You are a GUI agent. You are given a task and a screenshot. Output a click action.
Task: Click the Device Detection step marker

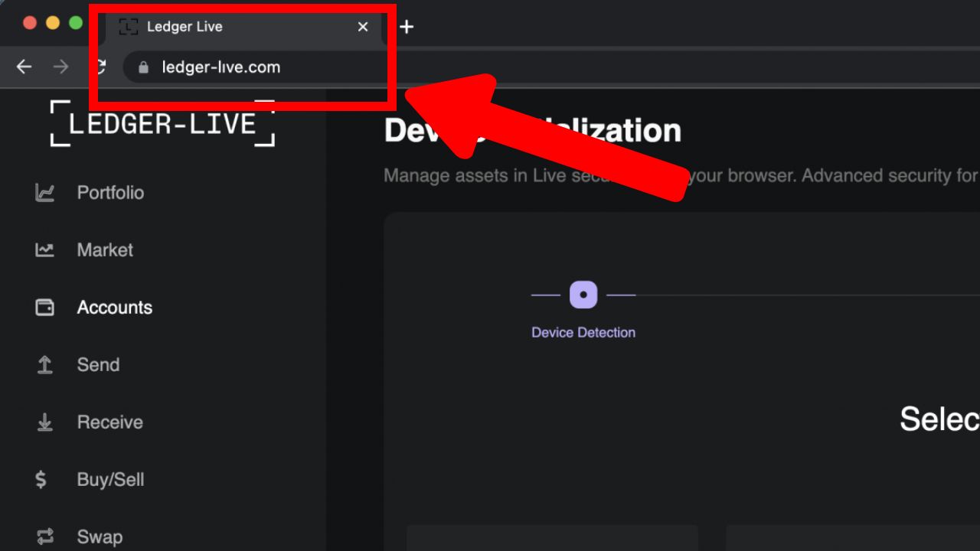click(x=583, y=295)
